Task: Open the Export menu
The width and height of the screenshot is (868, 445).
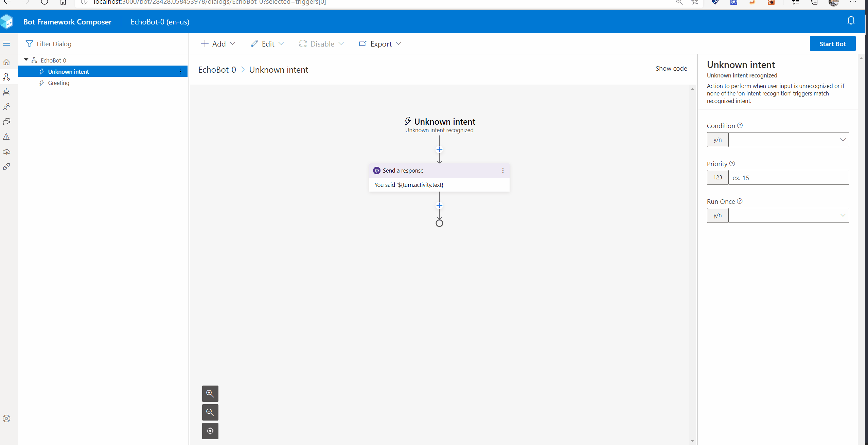Action: click(x=380, y=44)
